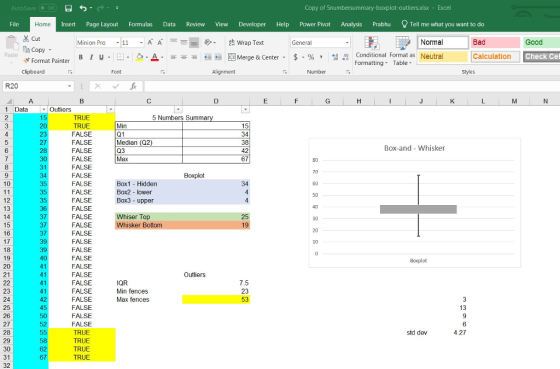The height and width of the screenshot is (369, 560).
Task: Click Tell me what you want to do
Action: pyautogui.click(x=443, y=24)
